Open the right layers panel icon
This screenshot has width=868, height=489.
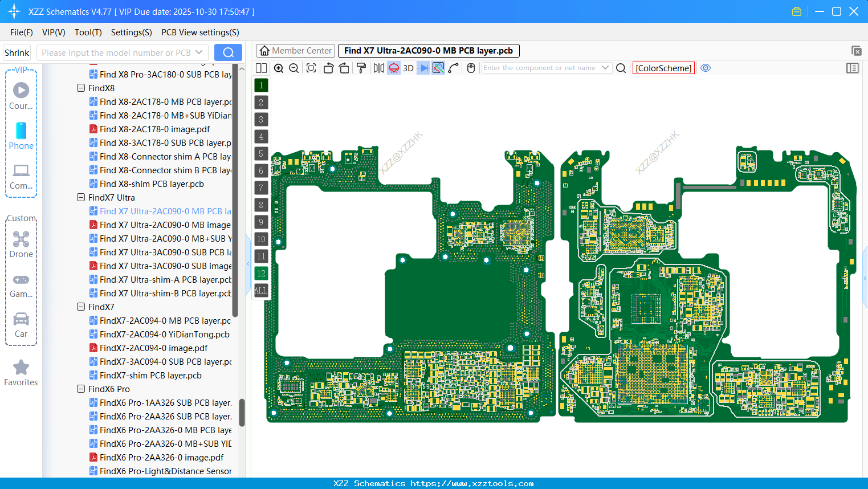point(853,68)
